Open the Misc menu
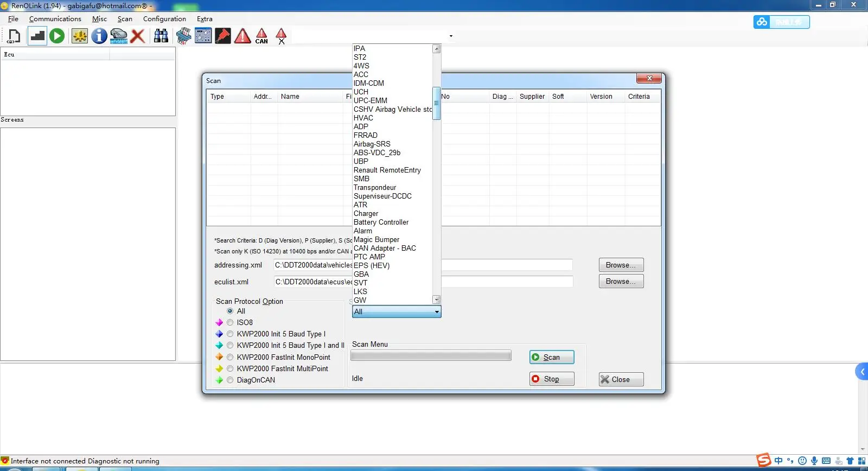Screen dimensions: 868x471 click(99, 18)
